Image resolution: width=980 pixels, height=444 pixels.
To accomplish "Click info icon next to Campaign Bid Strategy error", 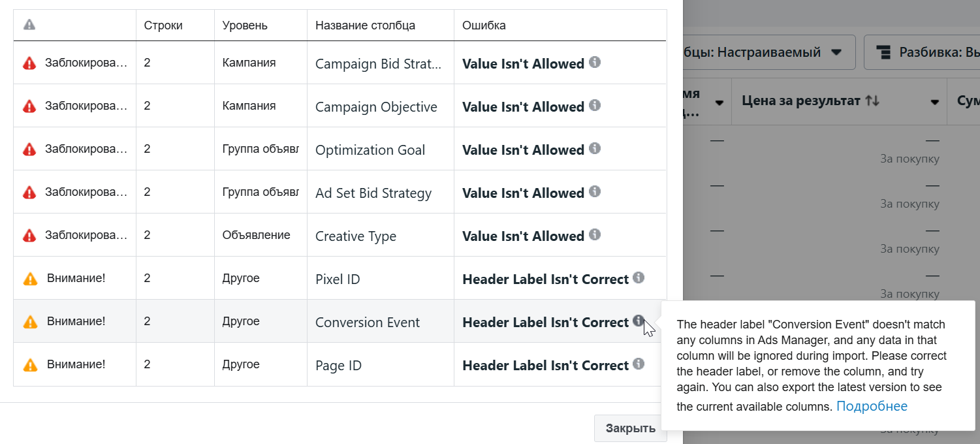I will pyautogui.click(x=594, y=62).
